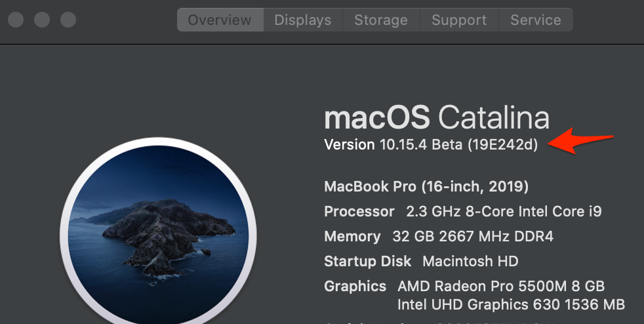644x324 pixels.
Task: Switch to the Overview tab
Action: click(220, 20)
